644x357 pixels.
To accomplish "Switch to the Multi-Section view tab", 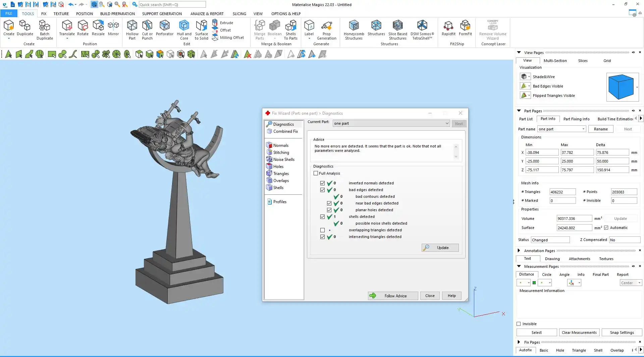I will coord(555,61).
